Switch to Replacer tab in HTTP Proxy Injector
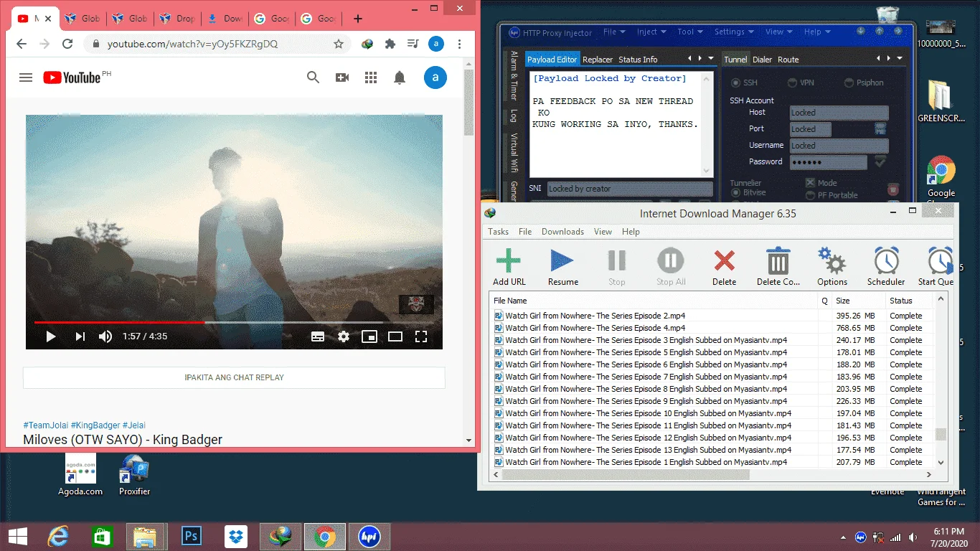This screenshot has width=980, height=551. 598,60
